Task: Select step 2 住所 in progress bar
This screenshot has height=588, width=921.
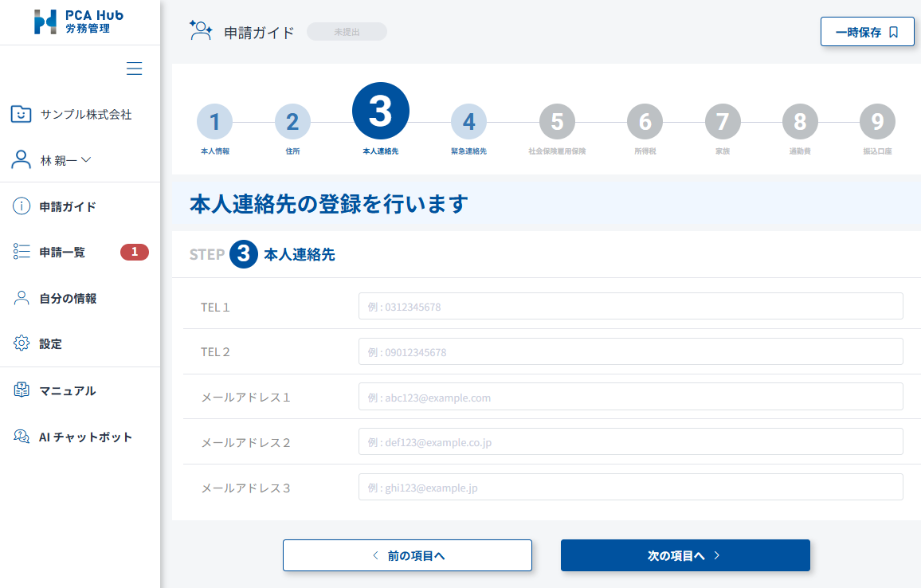Action: point(292,120)
